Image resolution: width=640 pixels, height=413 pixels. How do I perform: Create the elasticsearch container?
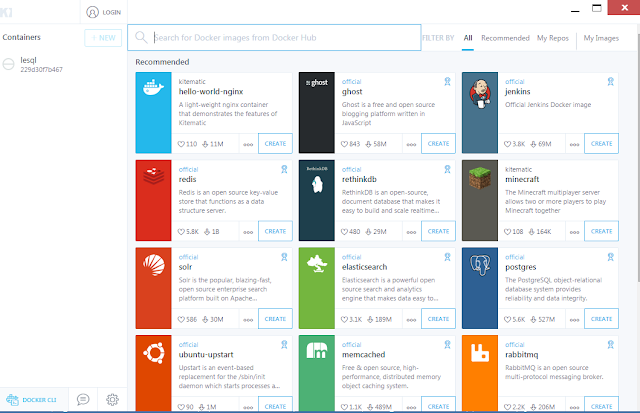[438, 319]
